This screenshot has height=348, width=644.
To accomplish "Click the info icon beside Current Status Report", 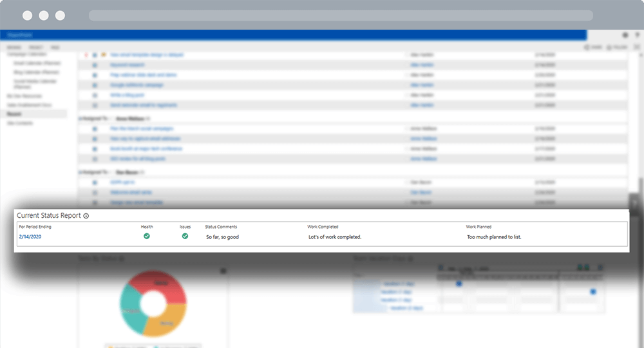I will [x=86, y=216].
